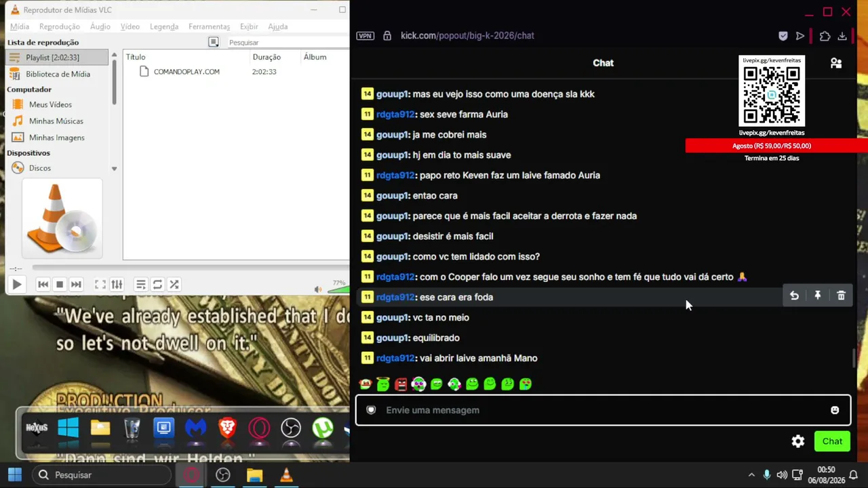Click the VLC seek progress bar
The width and height of the screenshot is (868, 488).
190,268
